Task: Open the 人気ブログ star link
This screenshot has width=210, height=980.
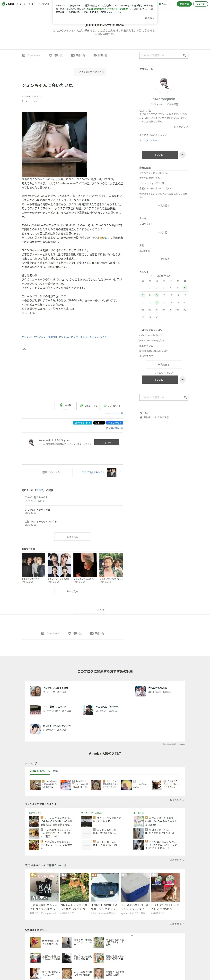Action: 165,4
